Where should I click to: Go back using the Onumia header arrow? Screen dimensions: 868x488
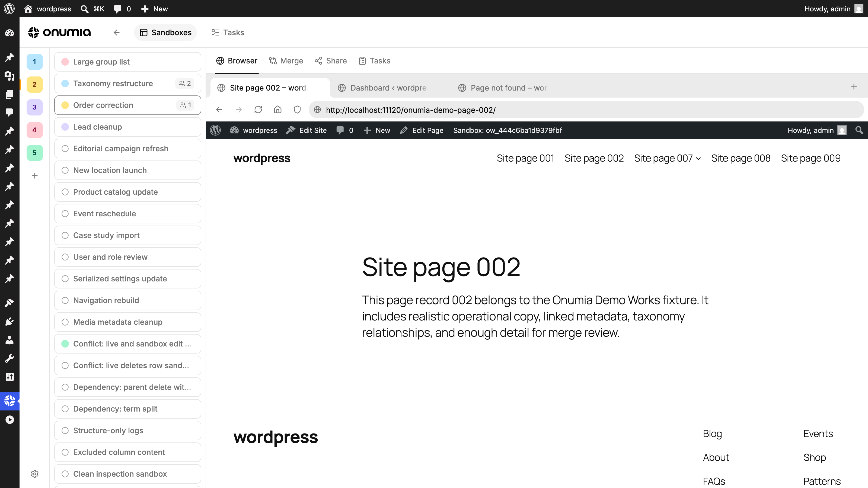(x=117, y=32)
